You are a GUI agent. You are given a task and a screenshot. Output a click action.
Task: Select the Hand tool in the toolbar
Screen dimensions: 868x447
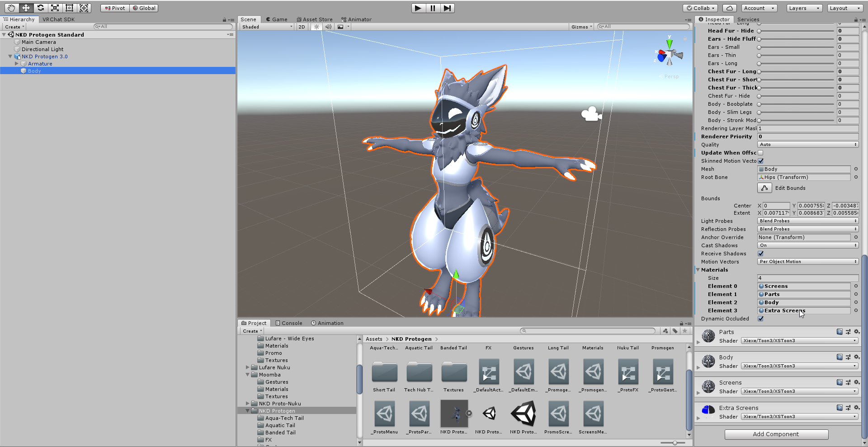(11, 8)
